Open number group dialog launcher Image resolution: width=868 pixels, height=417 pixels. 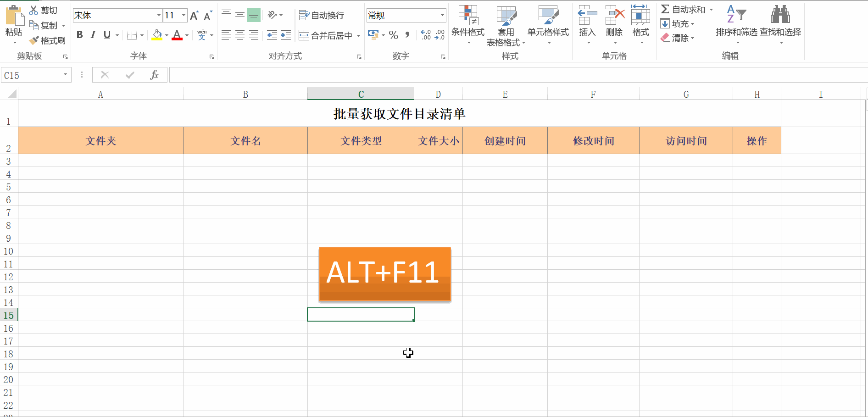tap(443, 57)
